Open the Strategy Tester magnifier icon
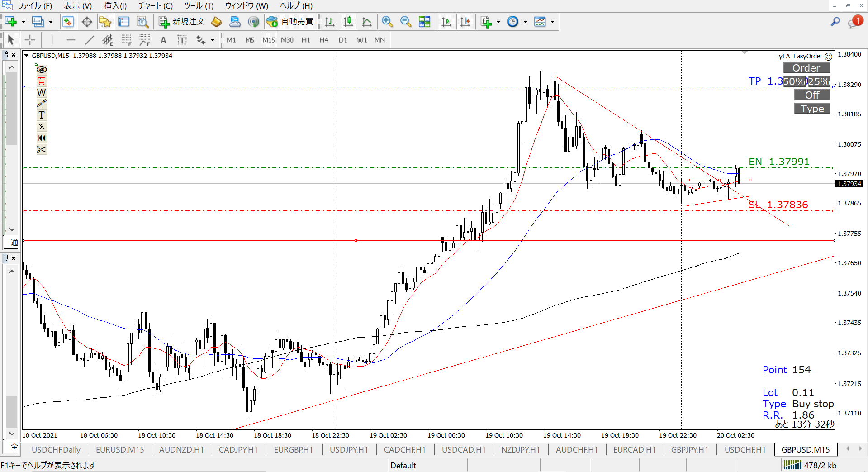868x472 pixels. pyautogui.click(x=142, y=21)
